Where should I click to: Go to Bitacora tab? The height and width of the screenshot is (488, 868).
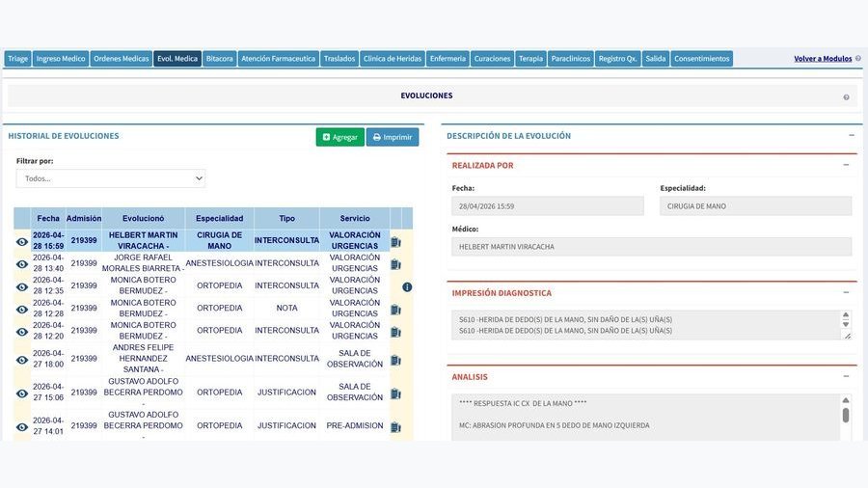220,59
